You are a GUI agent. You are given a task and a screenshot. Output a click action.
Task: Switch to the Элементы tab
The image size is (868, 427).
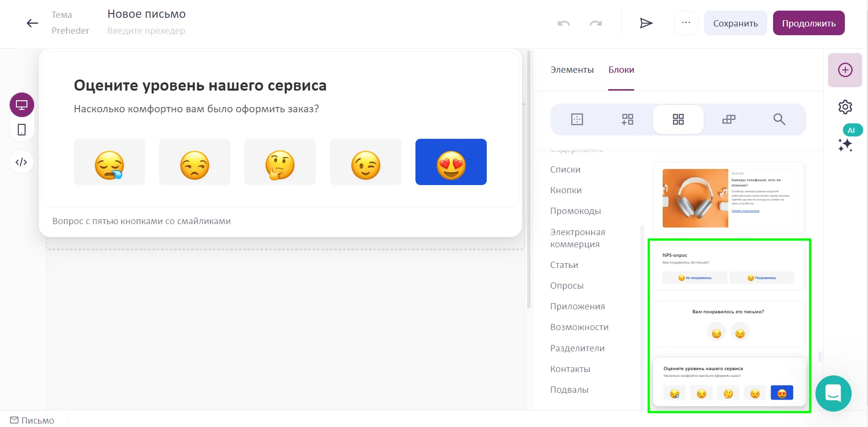(572, 70)
